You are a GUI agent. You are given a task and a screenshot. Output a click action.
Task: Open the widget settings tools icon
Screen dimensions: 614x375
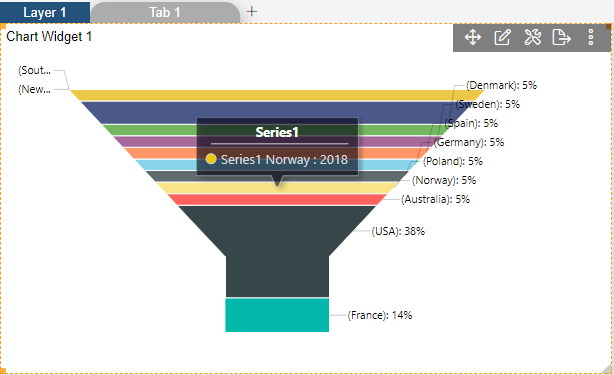coord(533,38)
